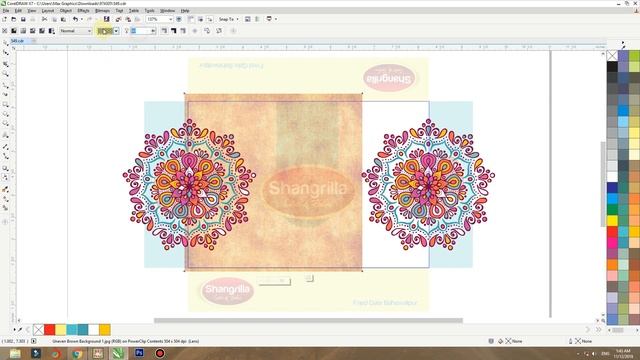Image resolution: width=640 pixels, height=360 pixels.
Task: Open Photoshop from the taskbar
Action: [x=139, y=353]
